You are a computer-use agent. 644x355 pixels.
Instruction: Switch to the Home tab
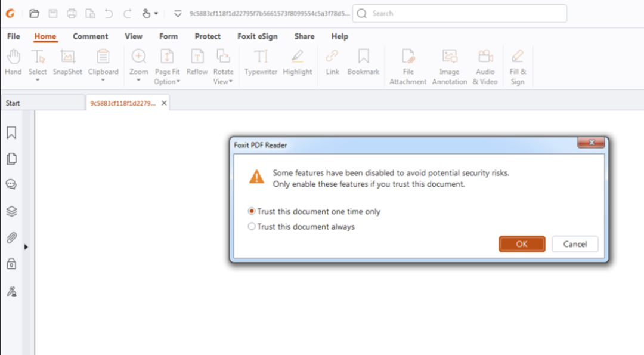45,36
